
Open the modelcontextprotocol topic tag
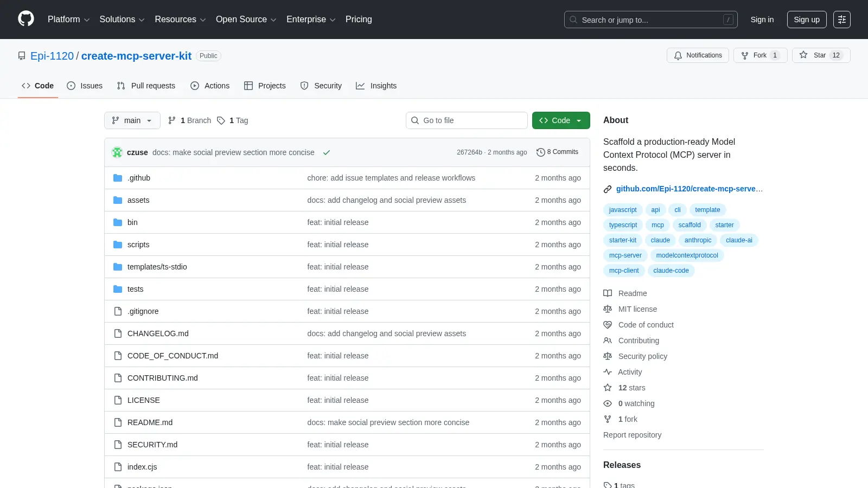coord(687,255)
